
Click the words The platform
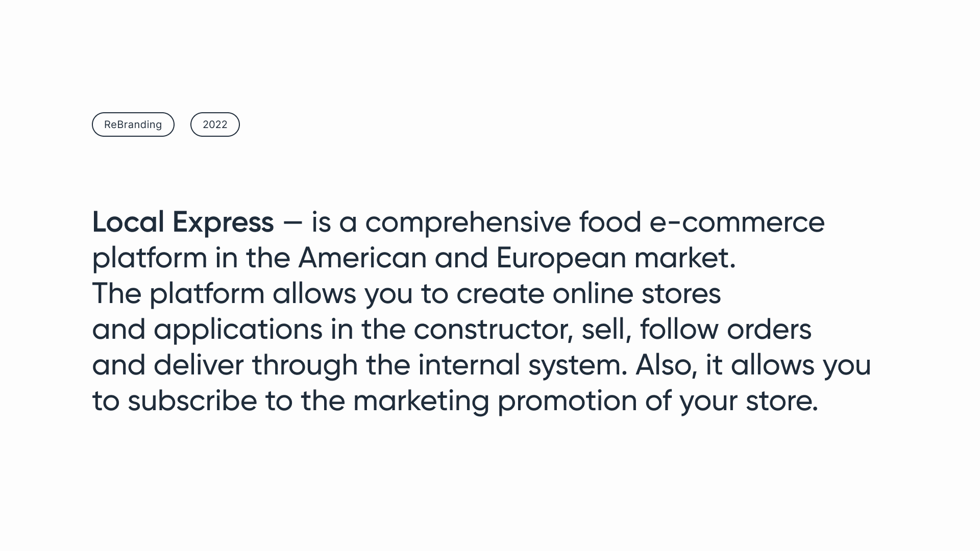pos(178,294)
